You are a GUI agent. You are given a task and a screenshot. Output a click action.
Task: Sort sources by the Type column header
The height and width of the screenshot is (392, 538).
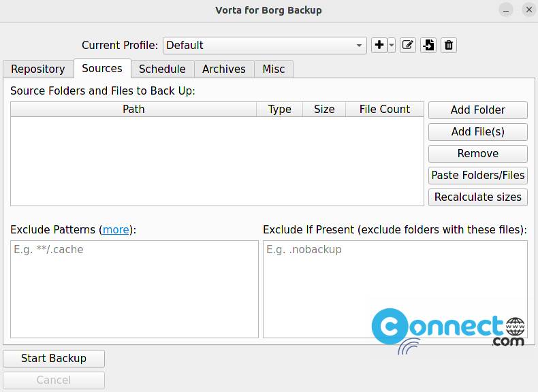280,110
